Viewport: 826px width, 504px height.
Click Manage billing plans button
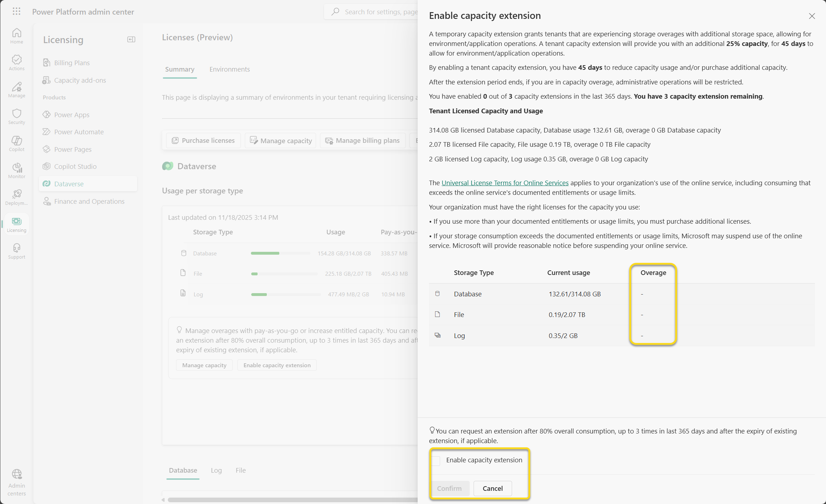363,141
